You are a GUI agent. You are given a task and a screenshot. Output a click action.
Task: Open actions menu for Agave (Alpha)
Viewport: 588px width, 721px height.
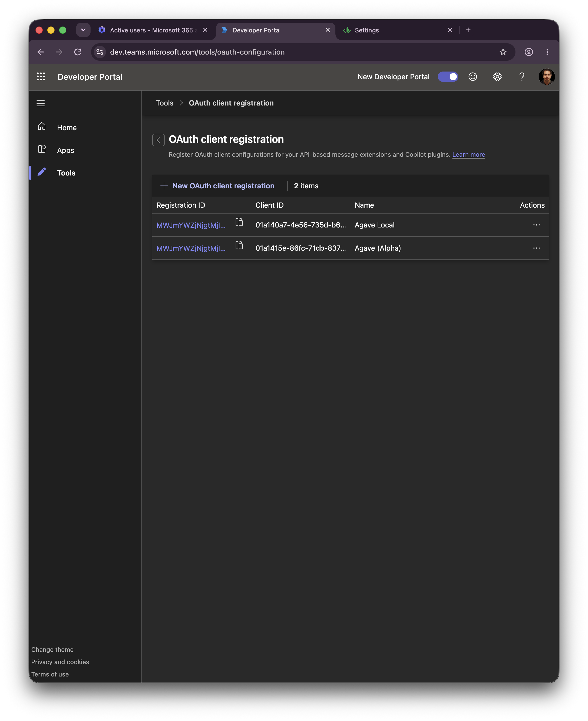[x=536, y=248]
